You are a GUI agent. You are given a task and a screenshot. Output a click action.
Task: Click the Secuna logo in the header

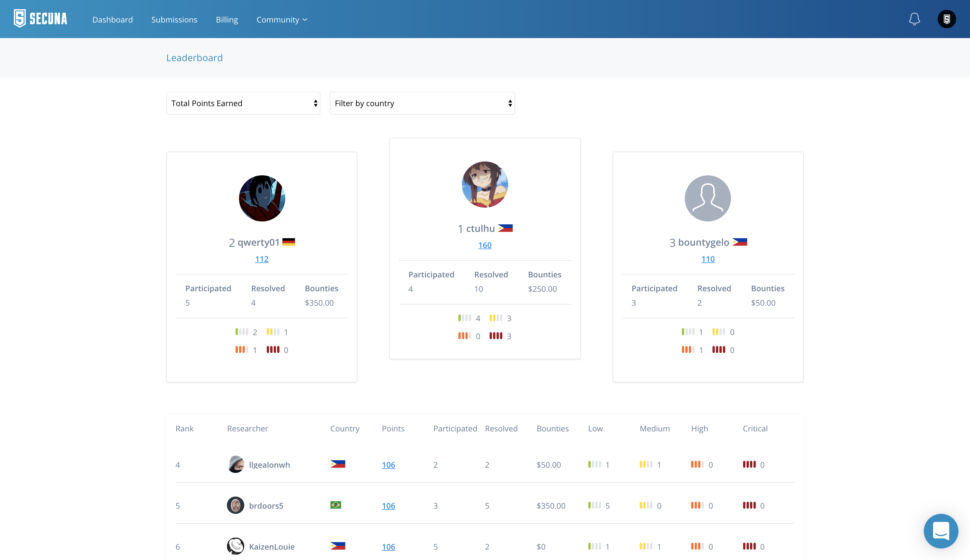click(40, 18)
